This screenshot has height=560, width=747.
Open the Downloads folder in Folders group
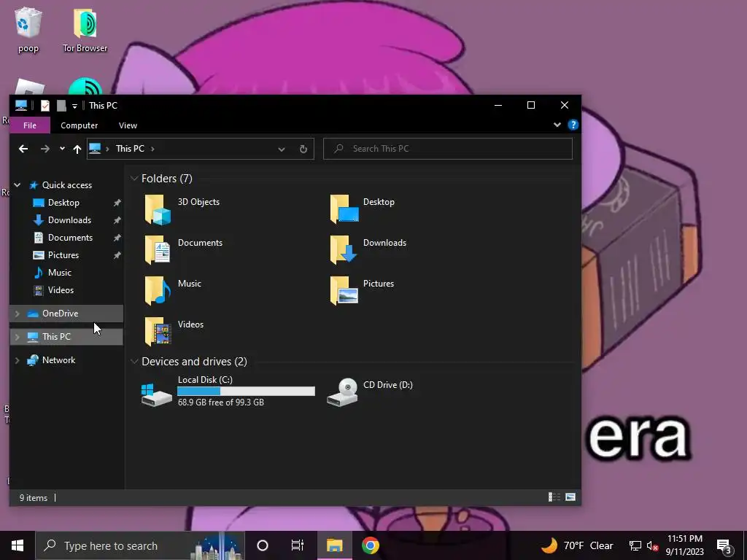coord(344,249)
